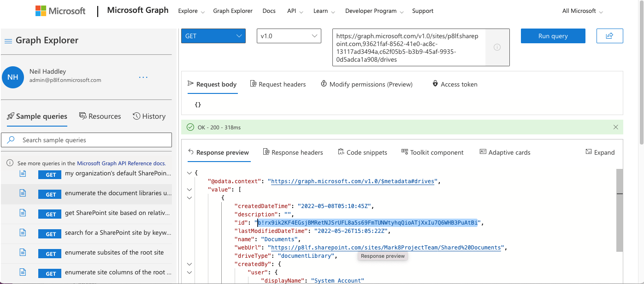Click the info icon in URL box

[497, 47]
